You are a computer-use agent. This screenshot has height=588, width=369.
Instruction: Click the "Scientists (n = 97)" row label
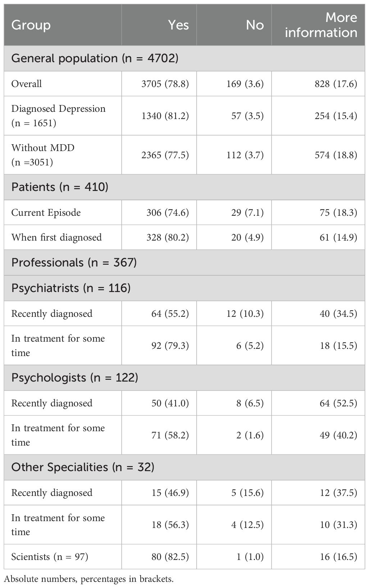(x=50, y=557)
